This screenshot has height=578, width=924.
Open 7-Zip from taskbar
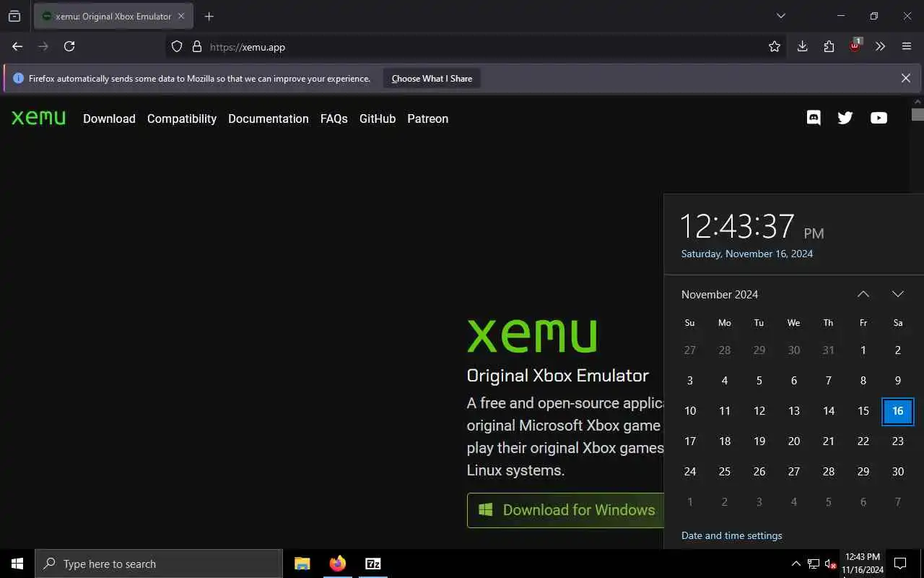pos(373,564)
